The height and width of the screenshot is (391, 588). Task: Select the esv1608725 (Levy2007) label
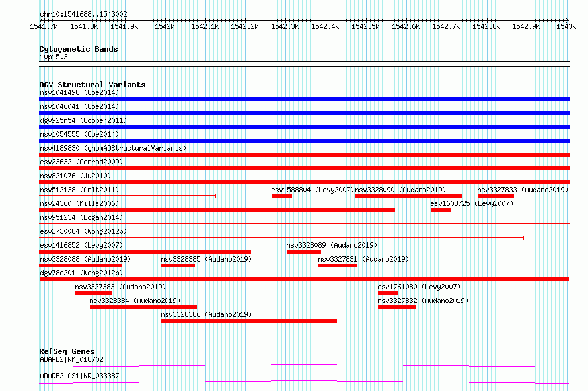tap(472, 203)
